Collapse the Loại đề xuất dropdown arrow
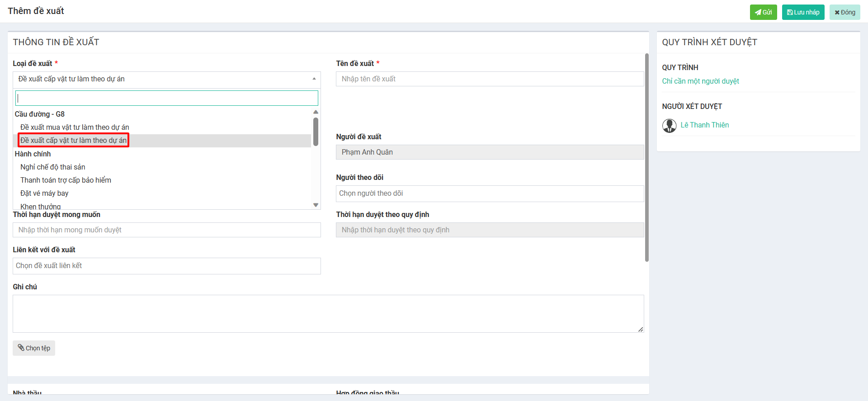Screen dimensions: 868x401 click(314, 79)
